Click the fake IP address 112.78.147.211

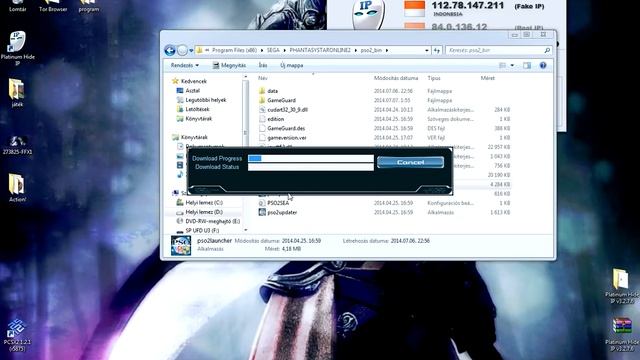pos(468,6)
